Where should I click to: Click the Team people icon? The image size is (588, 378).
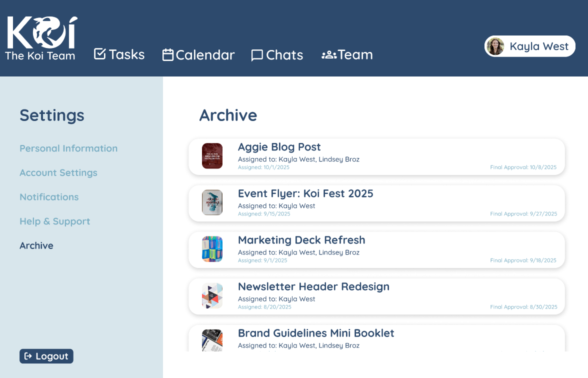[328, 54]
